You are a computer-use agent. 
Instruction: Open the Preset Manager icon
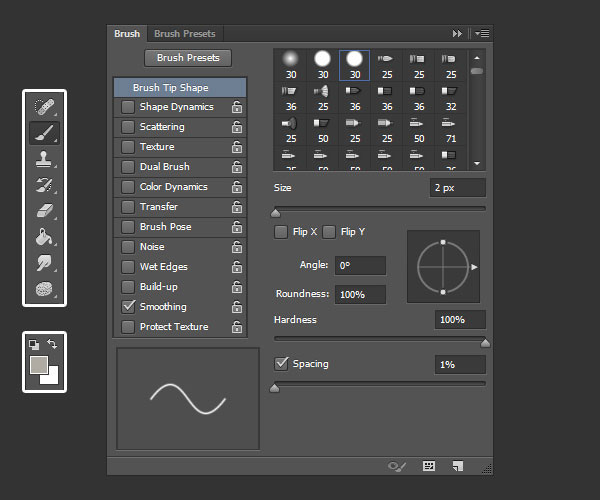tap(429, 466)
